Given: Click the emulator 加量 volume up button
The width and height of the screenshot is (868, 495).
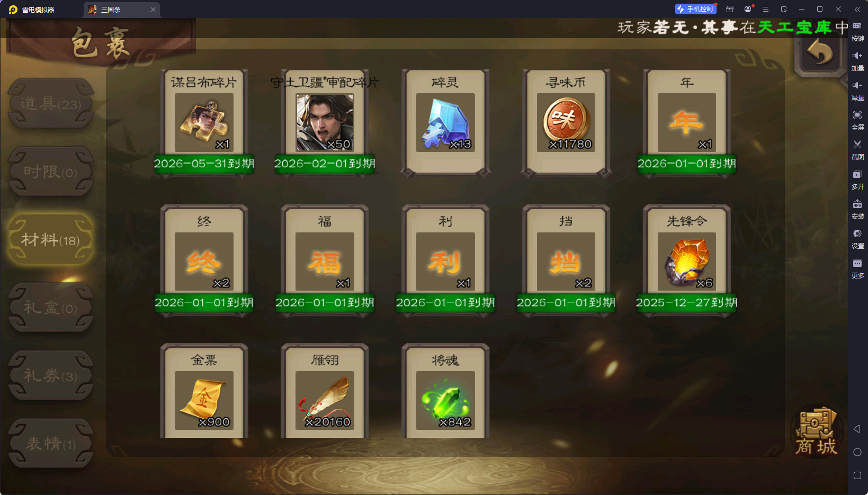Looking at the screenshot, I should tap(857, 61).
